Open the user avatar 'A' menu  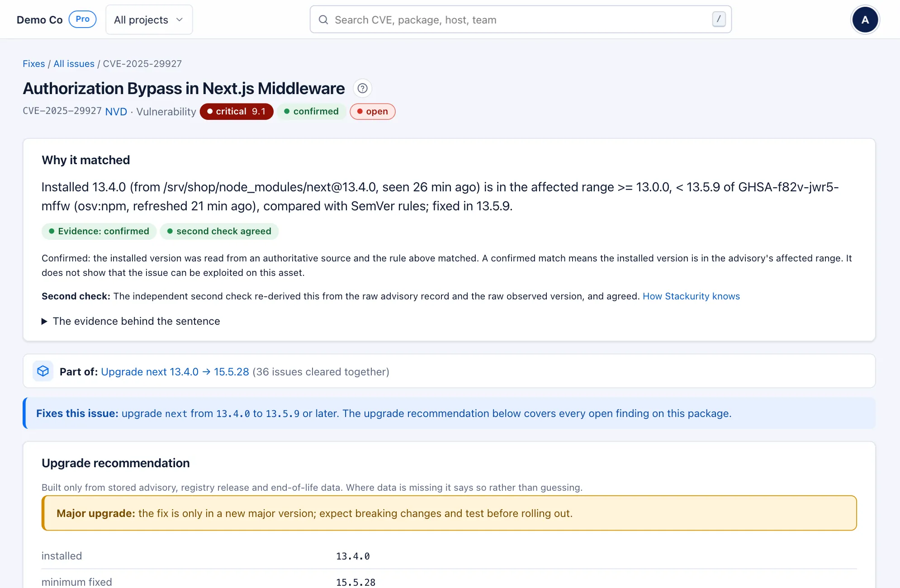point(865,20)
